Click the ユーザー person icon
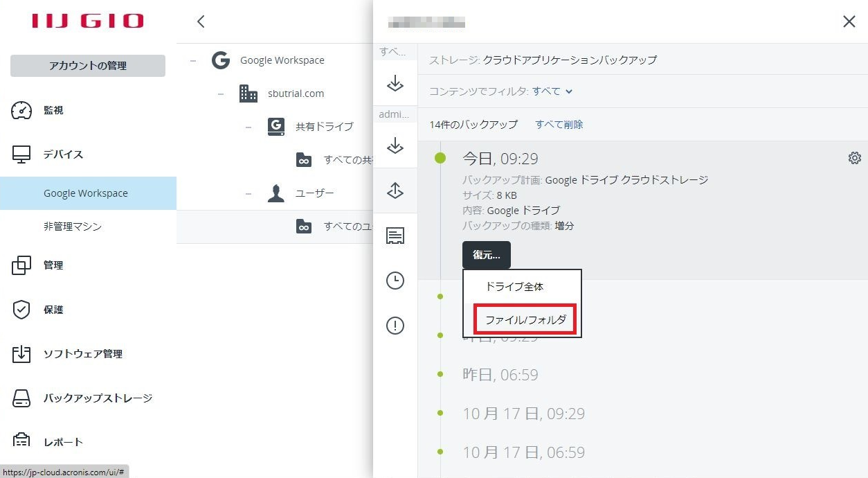The width and height of the screenshot is (868, 478). click(x=276, y=193)
